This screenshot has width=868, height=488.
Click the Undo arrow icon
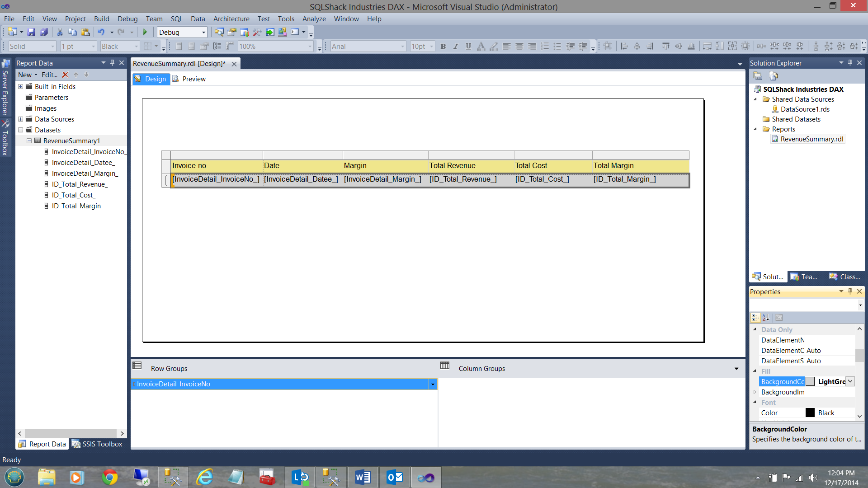[x=101, y=32]
